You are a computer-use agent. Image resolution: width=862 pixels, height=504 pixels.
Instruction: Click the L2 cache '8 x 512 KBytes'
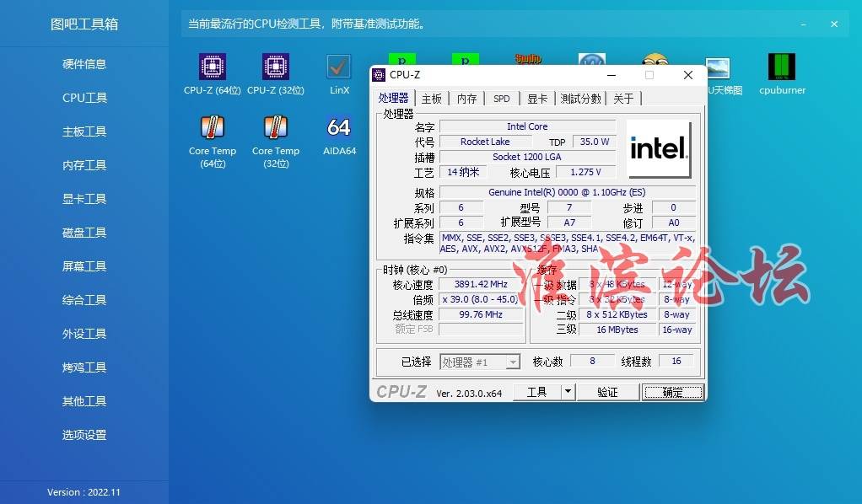click(617, 314)
